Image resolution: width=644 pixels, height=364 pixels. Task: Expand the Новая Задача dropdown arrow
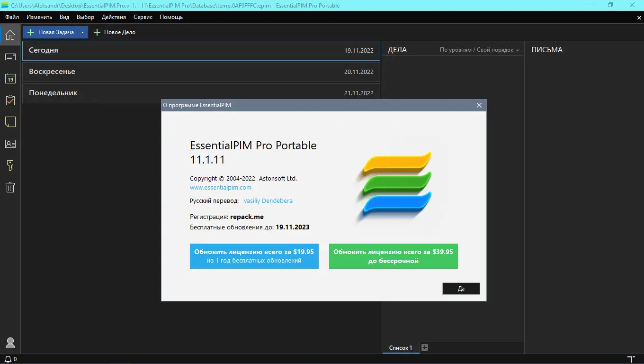click(x=82, y=32)
